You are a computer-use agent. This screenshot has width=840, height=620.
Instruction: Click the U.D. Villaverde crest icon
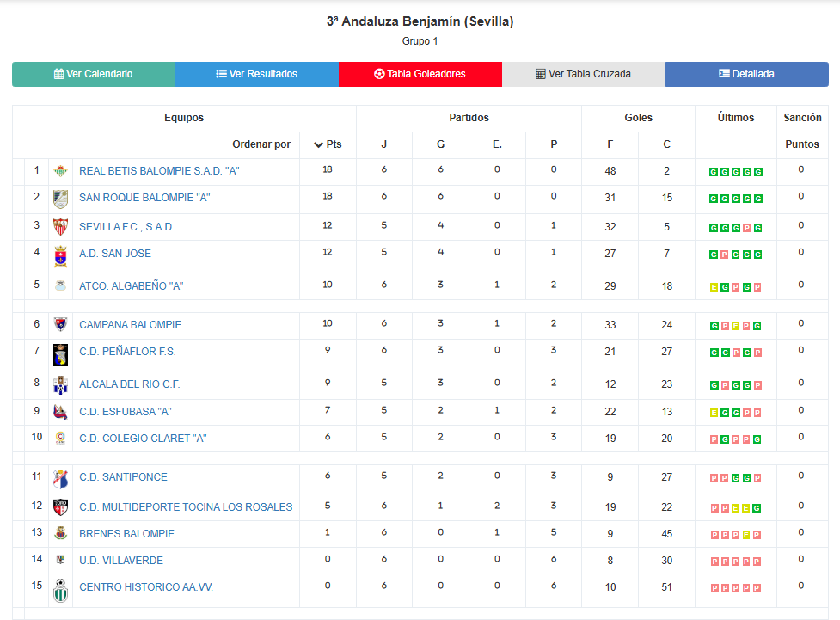[60, 560]
